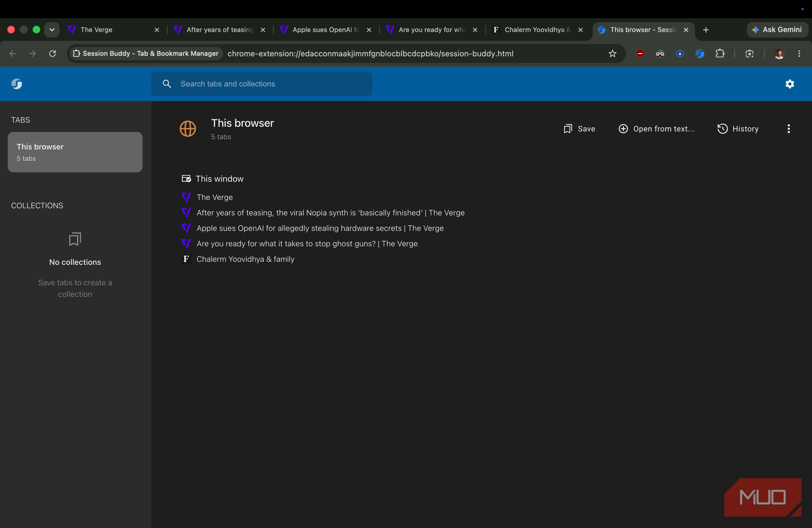The width and height of the screenshot is (812, 528).
Task: Click the orange globe icon beside This browser
Action: pyautogui.click(x=188, y=129)
